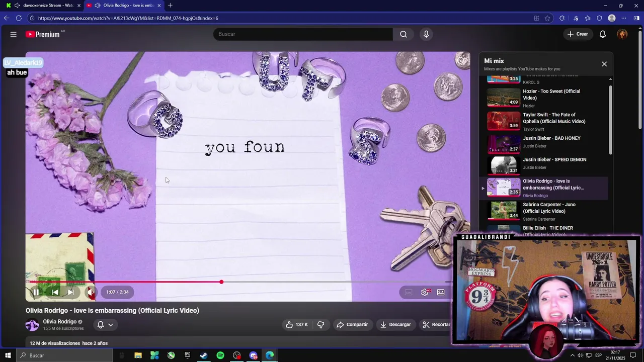The height and width of the screenshot is (362, 644).
Task: Close the Mi mix playlist panel
Action: [x=604, y=64]
